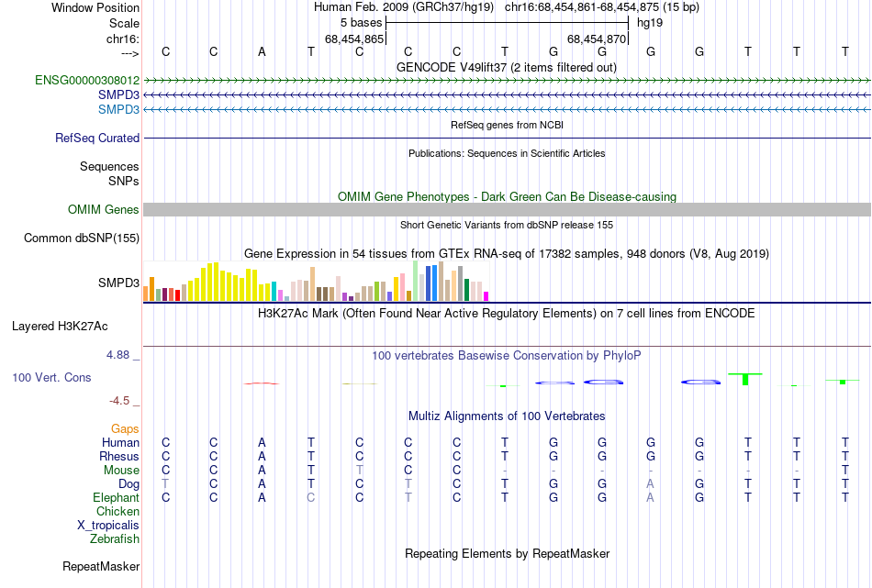The width and height of the screenshot is (872, 588).
Task: Click the H3K27Ac Mark track title
Action: point(507,314)
